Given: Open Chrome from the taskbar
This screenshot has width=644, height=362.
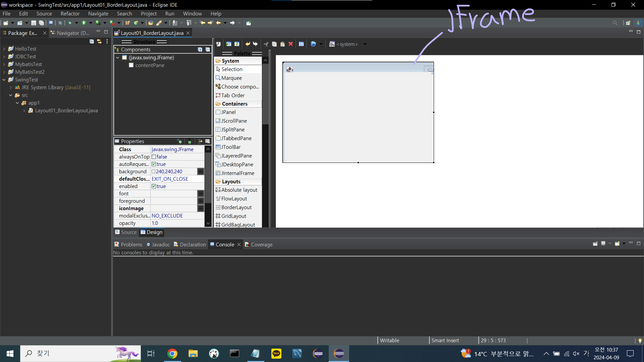Looking at the screenshot, I should pos(172,354).
